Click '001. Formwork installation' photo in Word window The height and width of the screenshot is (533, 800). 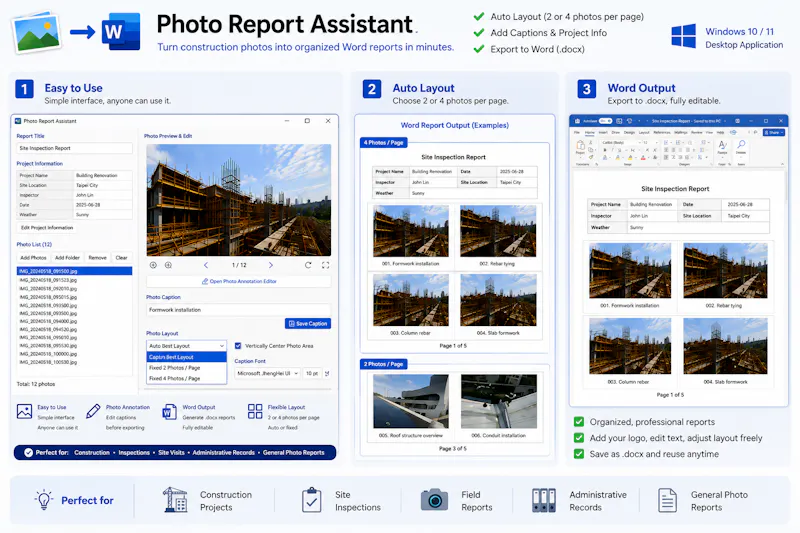tap(630, 270)
